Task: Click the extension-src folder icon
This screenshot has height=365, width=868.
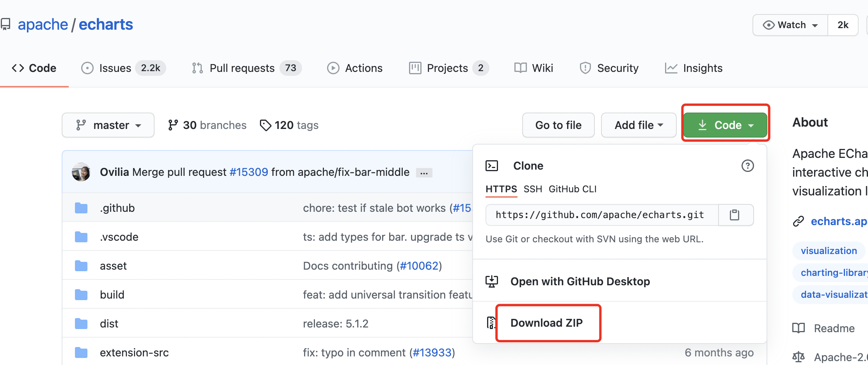Action: [x=81, y=352]
